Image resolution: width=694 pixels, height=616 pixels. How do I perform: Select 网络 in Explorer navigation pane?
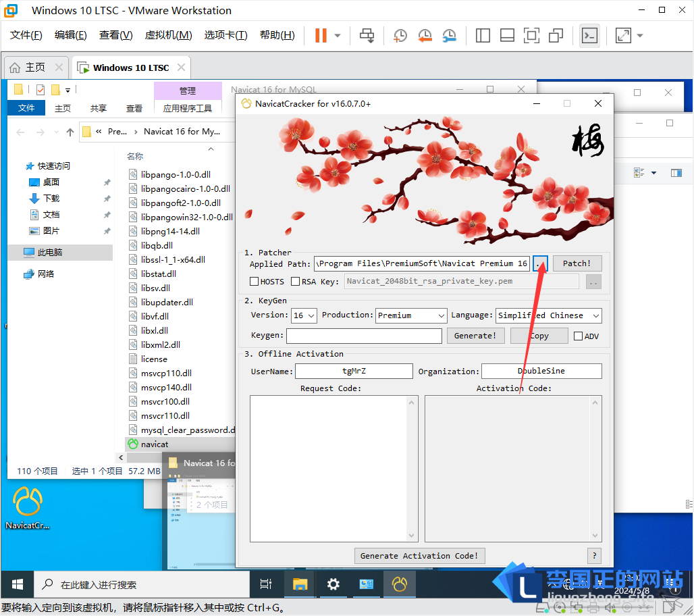[x=46, y=274]
